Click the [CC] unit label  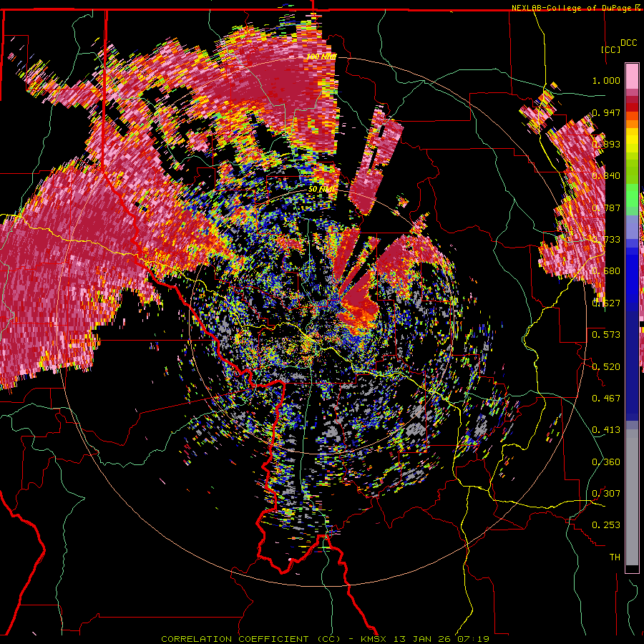[610, 49]
